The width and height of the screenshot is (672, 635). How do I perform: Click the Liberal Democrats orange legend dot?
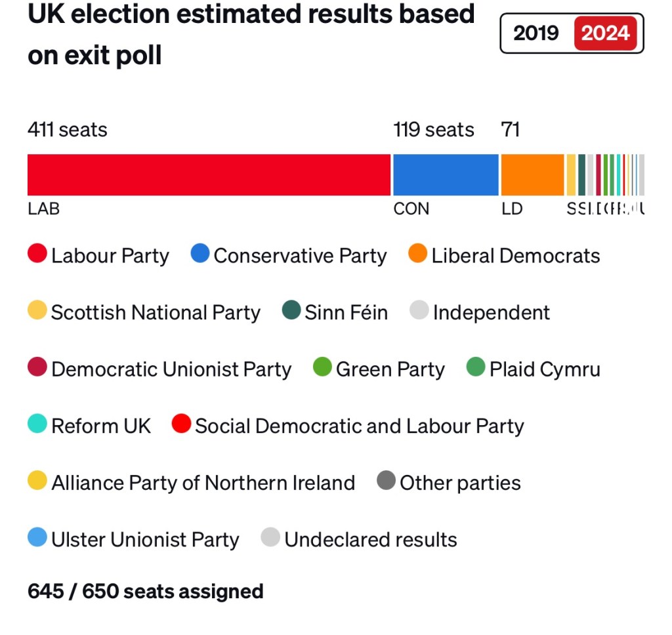(x=417, y=254)
